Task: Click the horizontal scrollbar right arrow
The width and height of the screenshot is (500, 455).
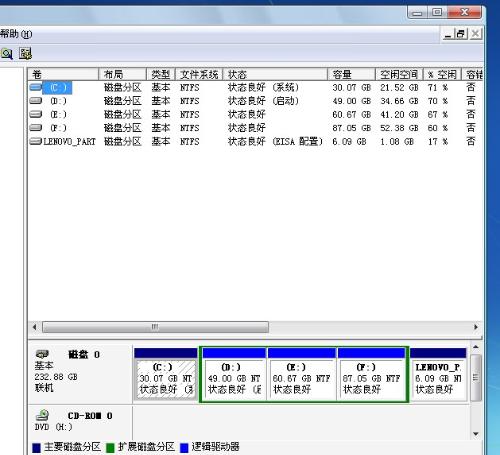Action: click(476, 327)
